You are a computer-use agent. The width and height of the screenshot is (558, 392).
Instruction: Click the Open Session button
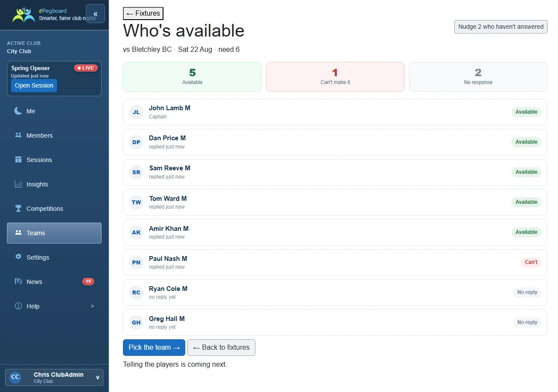coord(34,85)
